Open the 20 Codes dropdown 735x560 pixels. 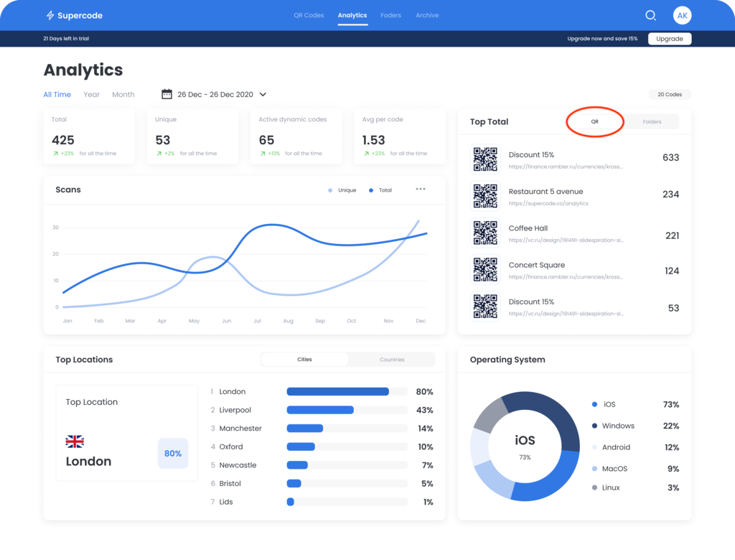(x=670, y=94)
